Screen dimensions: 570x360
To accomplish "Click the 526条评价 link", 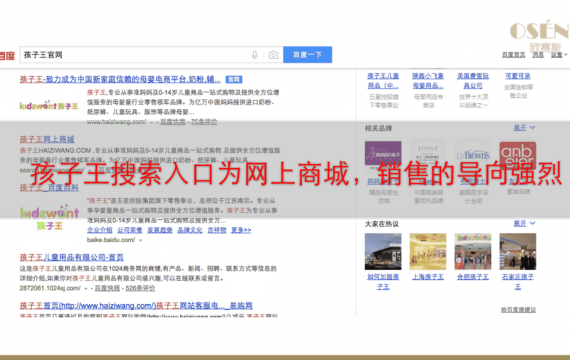I will 140,288.
